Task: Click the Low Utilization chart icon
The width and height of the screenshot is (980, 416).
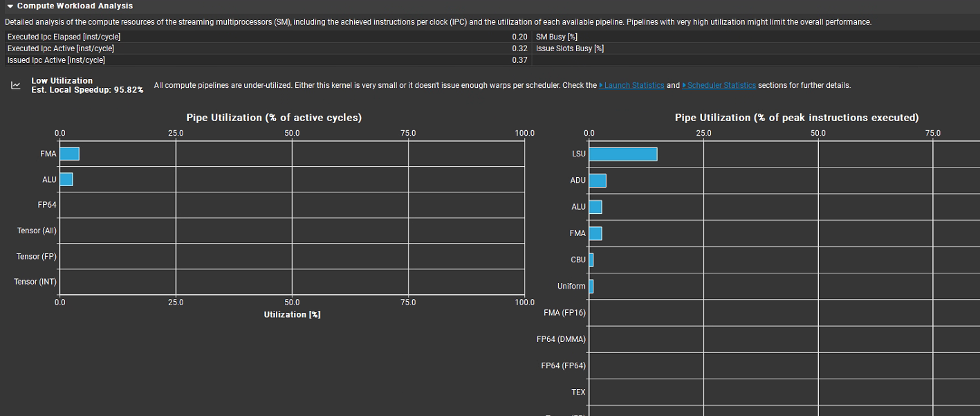Action: (15, 86)
